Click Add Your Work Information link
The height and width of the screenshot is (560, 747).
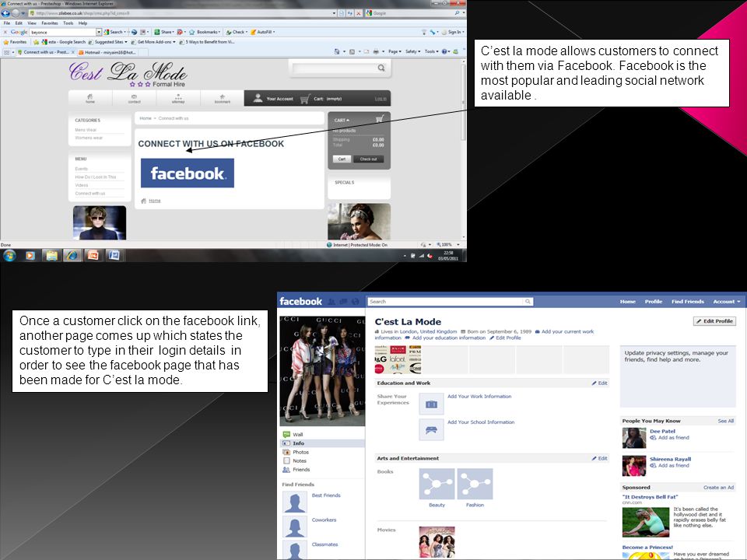[479, 396]
